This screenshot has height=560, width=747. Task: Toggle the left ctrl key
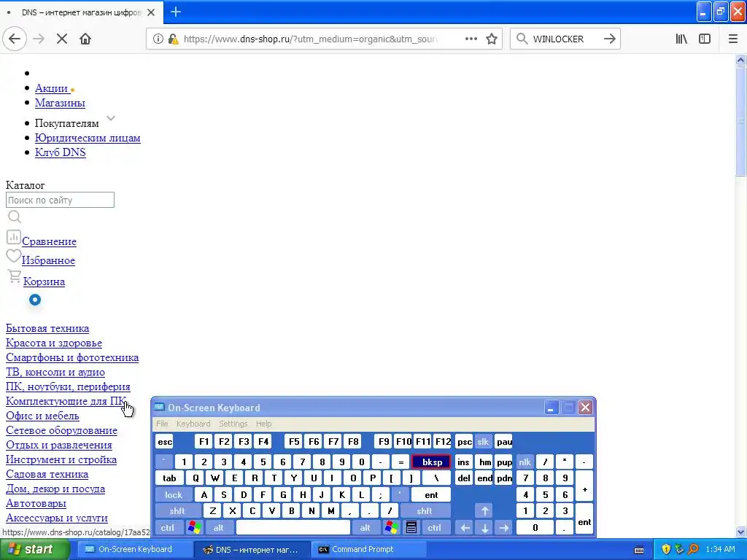pos(168,527)
